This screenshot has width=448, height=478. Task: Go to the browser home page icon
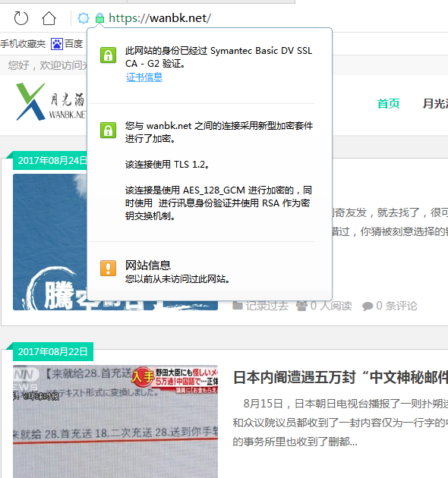pyautogui.click(x=49, y=18)
